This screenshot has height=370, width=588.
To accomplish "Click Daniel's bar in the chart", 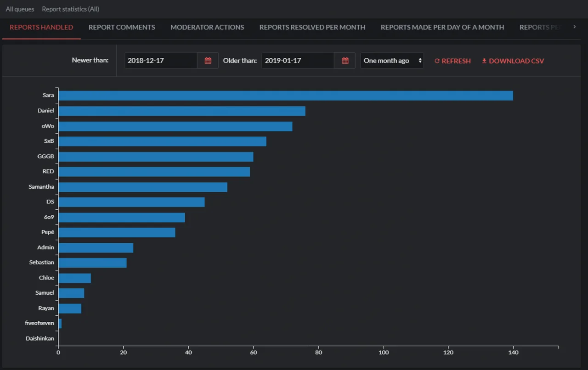I will (181, 111).
